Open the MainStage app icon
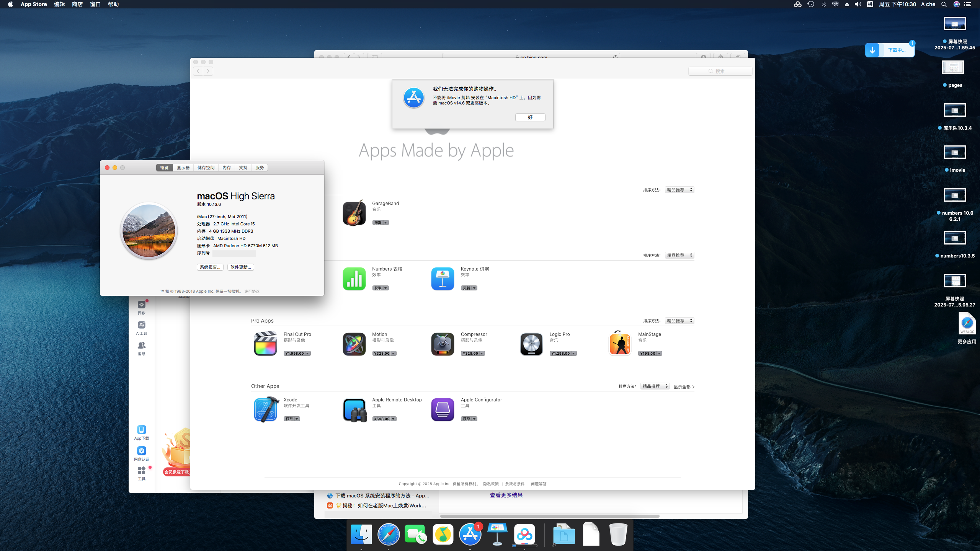 pyautogui.click(x=620, y=344)
